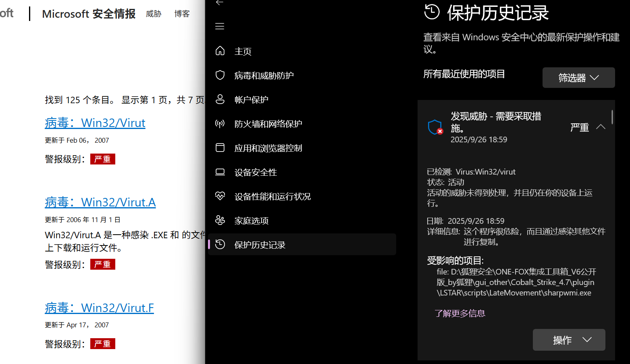Collapse the threat entry with the chevron
The height and width of the screenshot is (364, 630).
pos(601,127)
